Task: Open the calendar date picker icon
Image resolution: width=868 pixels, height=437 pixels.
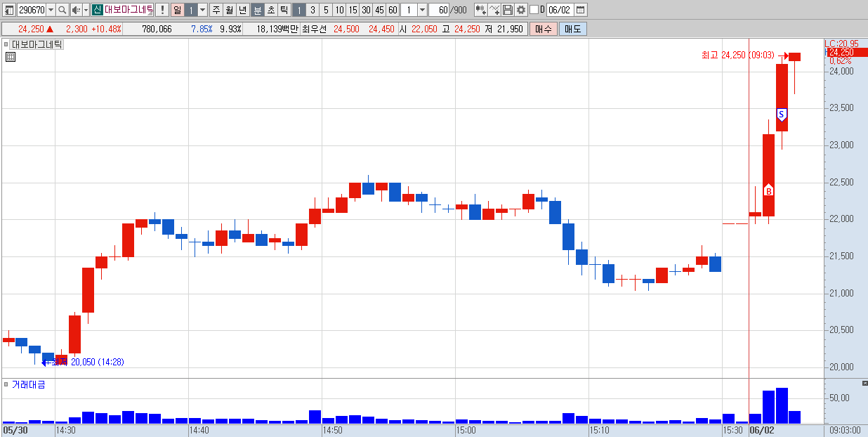Action: point(581,10)
